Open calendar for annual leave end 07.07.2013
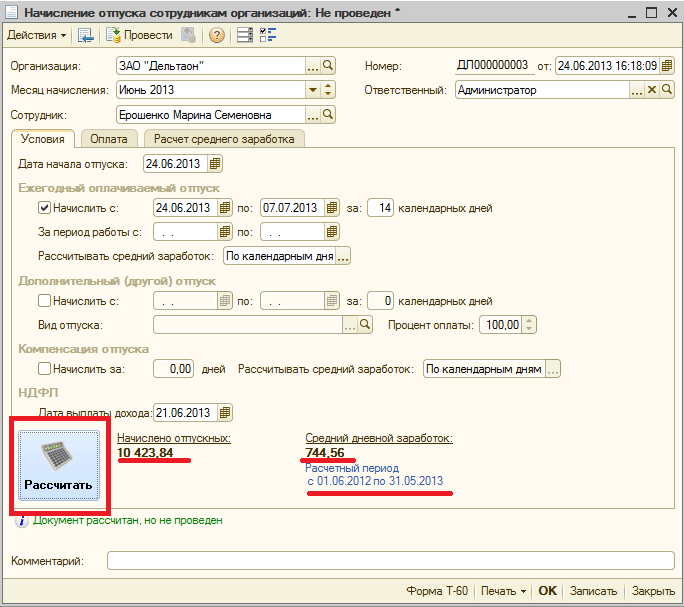This screenshot has width=684, height=607. coord(332,208)
